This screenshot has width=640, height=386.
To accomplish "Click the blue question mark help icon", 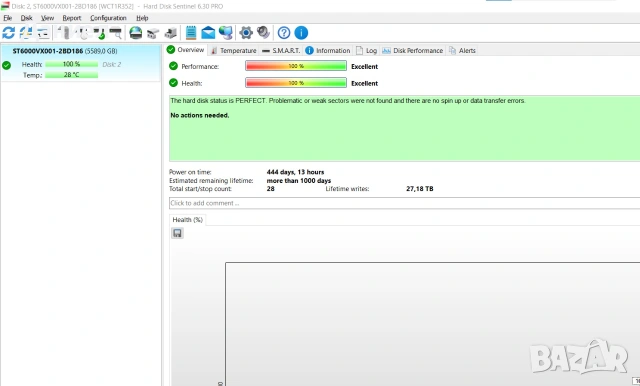I will point(284,33).
